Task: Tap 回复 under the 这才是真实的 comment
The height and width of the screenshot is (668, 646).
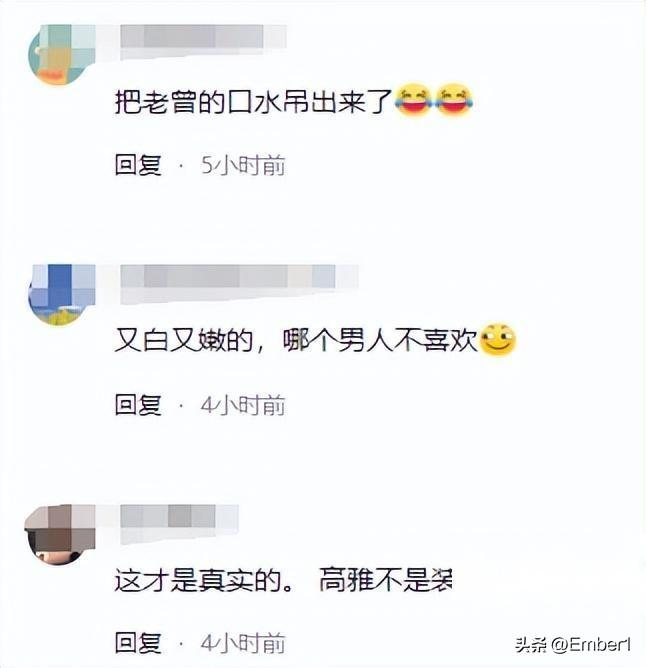Action: click(x=138, y=643)
